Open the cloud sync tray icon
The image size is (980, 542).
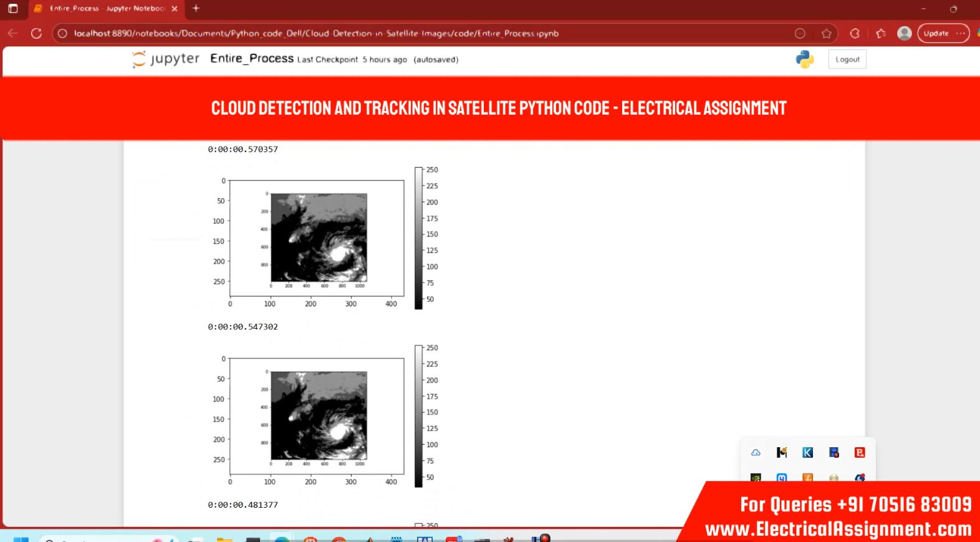[x=756, y=453]
